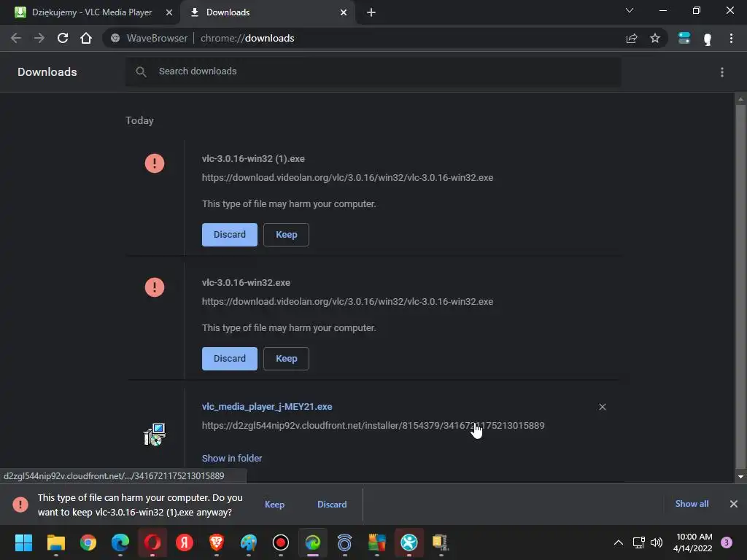747x560 pixels.
Task: Reload the downloads page
Action: pos(63,38)
